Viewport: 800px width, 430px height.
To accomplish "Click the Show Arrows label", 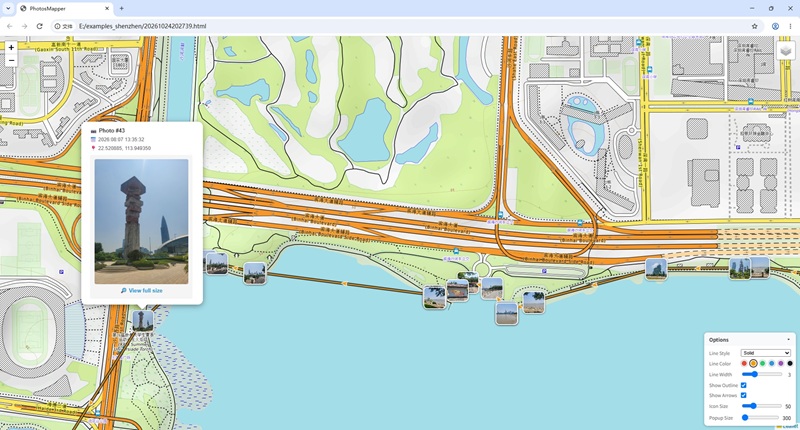I will click(723, 395).
